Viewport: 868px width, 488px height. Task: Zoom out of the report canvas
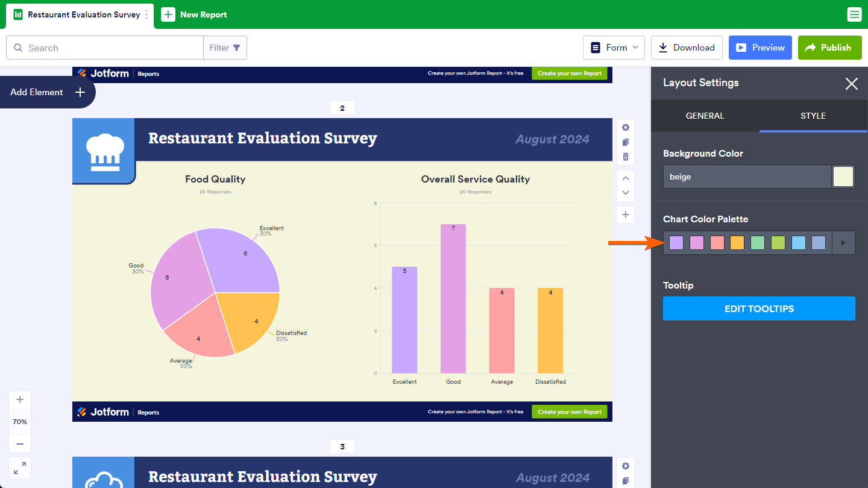[x=20, y=444]
